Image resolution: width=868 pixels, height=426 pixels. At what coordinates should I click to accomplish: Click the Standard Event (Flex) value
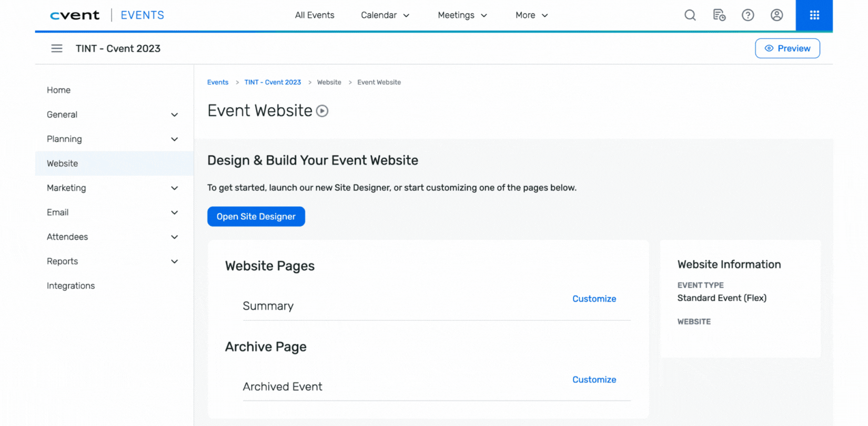click(722, 298)
